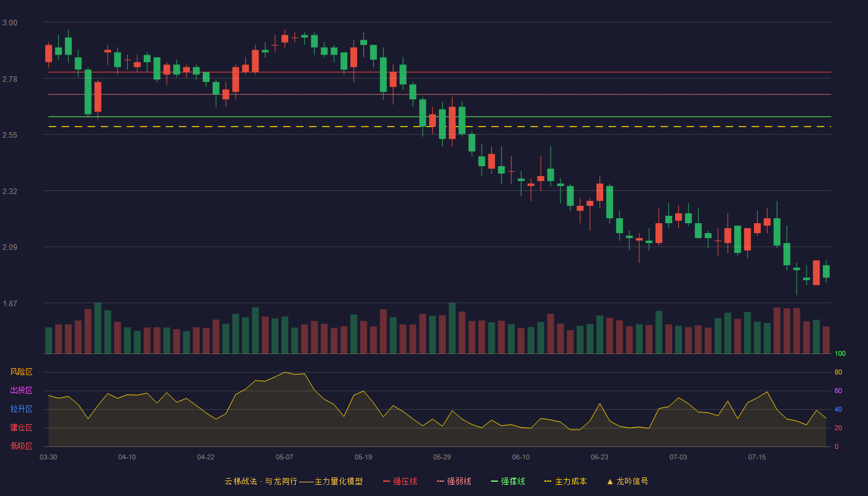Toggle the green 强撑线 legend item
Image resolution: width=868 pixels, height=496 pixels.
coord(508,481)
